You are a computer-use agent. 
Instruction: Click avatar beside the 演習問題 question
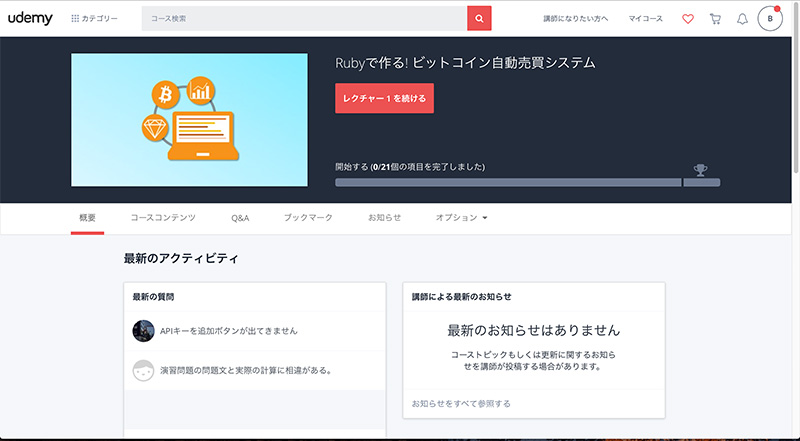coord(143,371)
